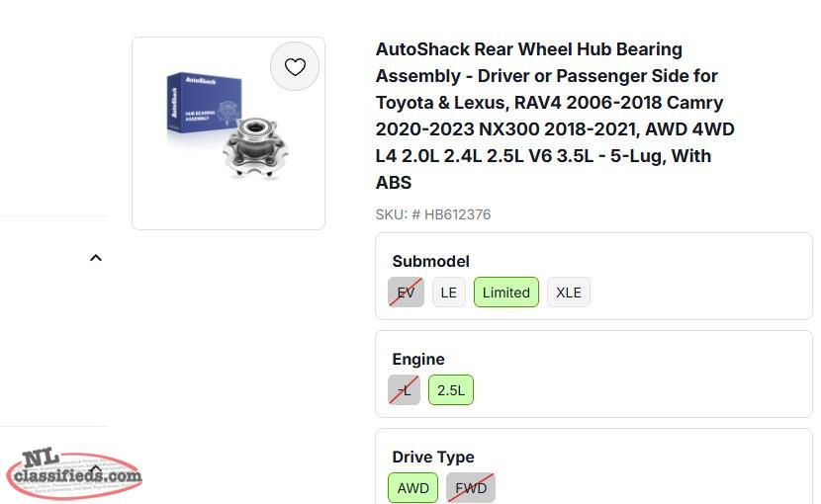This screenshot has width=821, height=504.
Task: Select the Limited submodel option
Action: (x=506, y=293)
